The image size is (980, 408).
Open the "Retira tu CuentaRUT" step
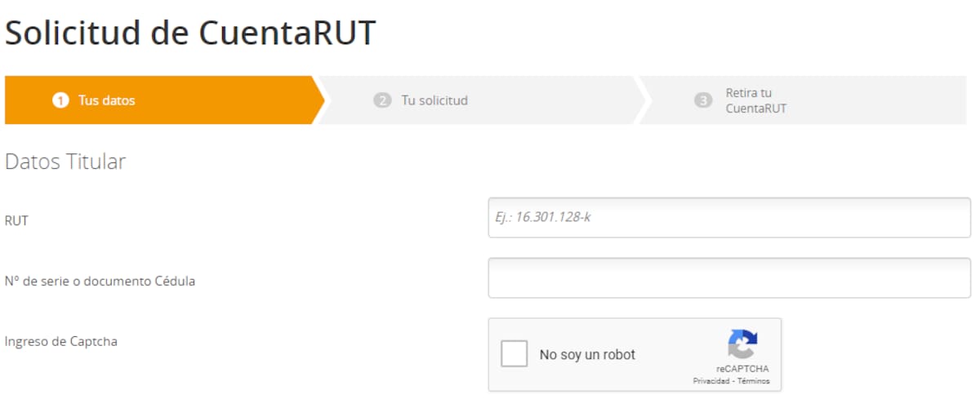755,100
